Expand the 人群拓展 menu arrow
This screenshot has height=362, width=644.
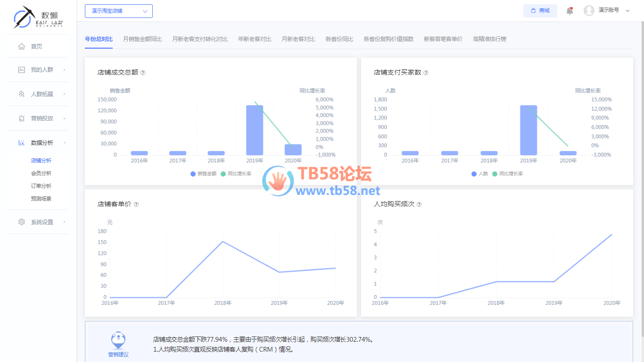pyautogui.click(x=64, y=94)
